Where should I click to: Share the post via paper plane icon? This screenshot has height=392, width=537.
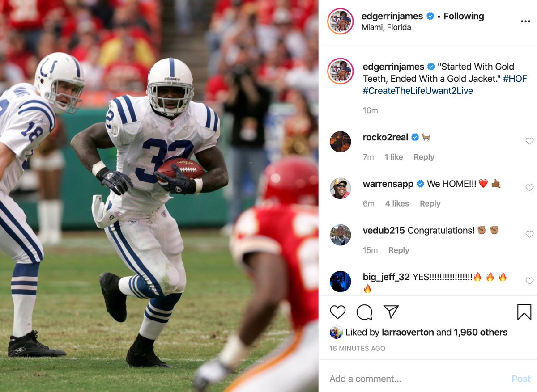(x=391, y=312)
